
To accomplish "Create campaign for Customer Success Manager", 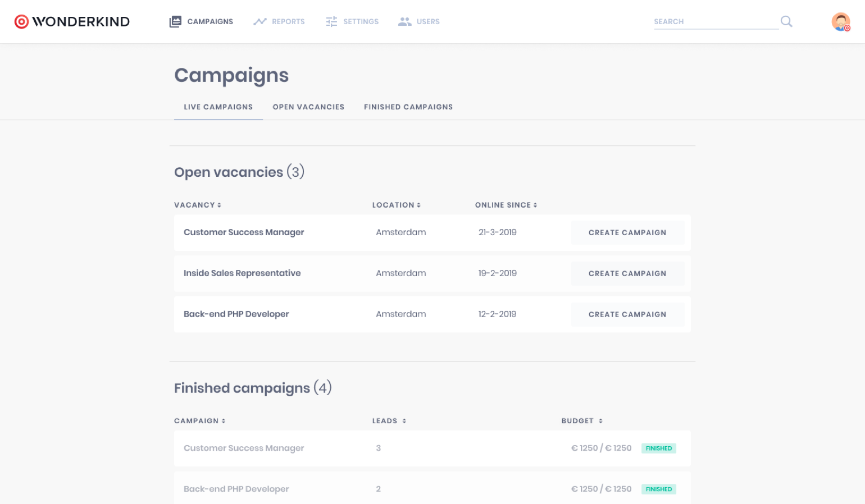I will (x=627, y=232).
